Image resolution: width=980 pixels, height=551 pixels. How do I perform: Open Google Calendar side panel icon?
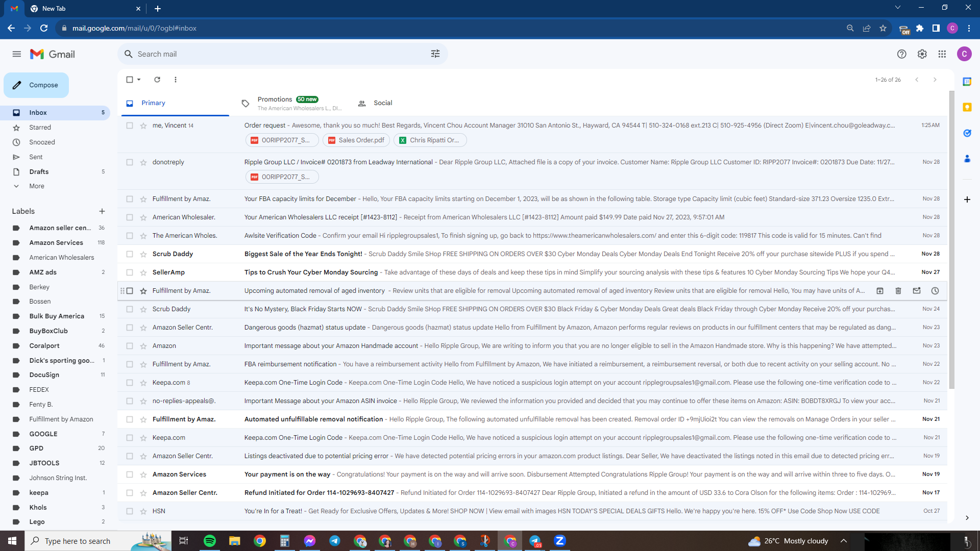967,82
